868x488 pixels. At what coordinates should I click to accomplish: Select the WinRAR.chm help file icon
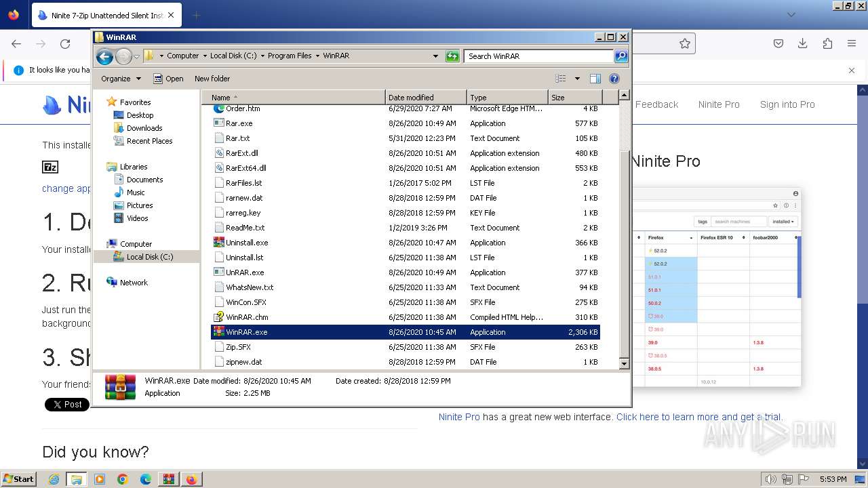tap(218, 317)
